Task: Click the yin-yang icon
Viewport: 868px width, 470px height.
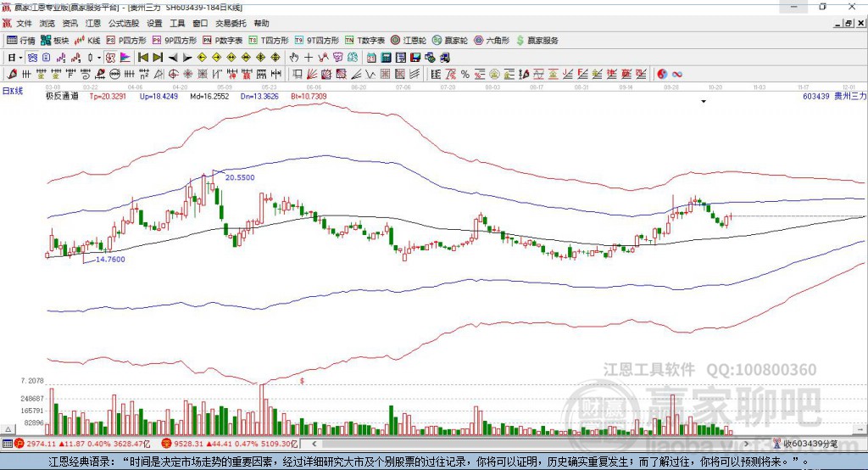Action: pyautogui.click(x=662, y=75)
